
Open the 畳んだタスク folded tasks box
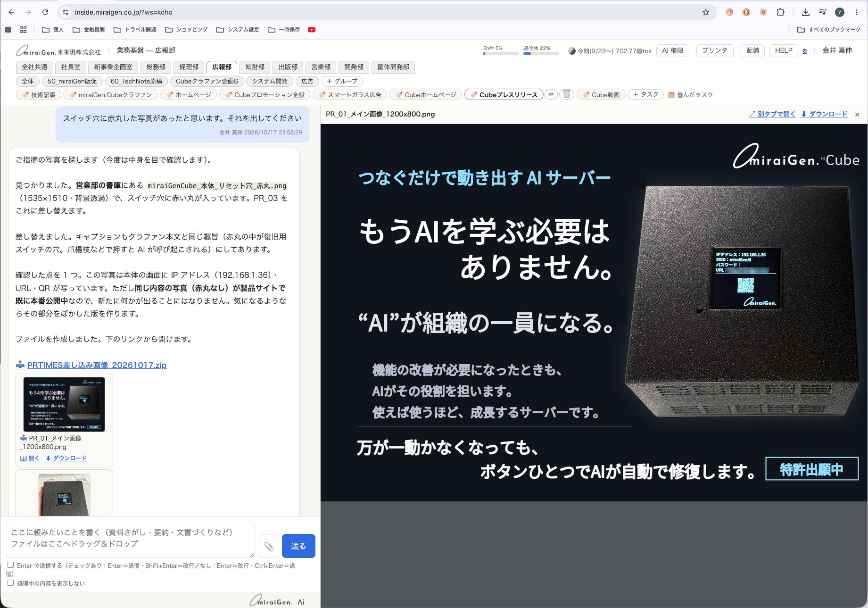point(690,95)
